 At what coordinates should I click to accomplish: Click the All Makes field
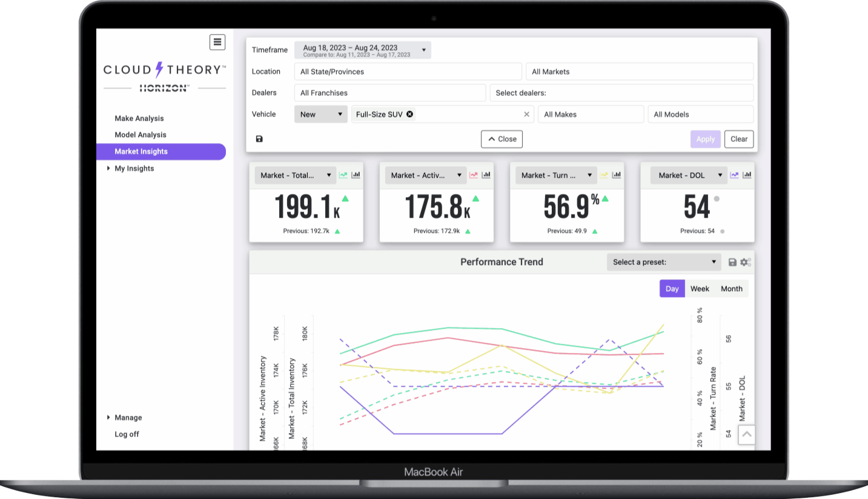[591, 114]
